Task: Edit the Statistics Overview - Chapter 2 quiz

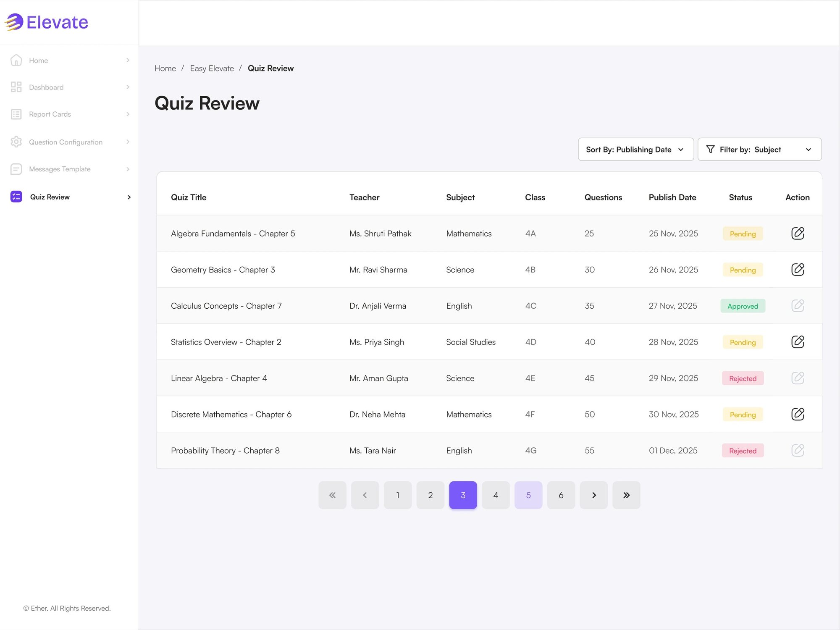Action: coord(798,341)
